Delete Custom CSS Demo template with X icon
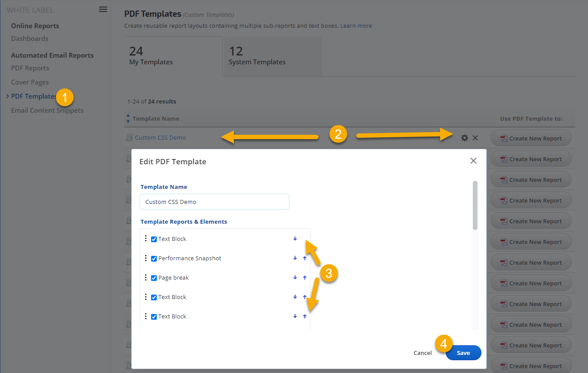The height and width of the screenshot is (373, 588). [475, 138]
